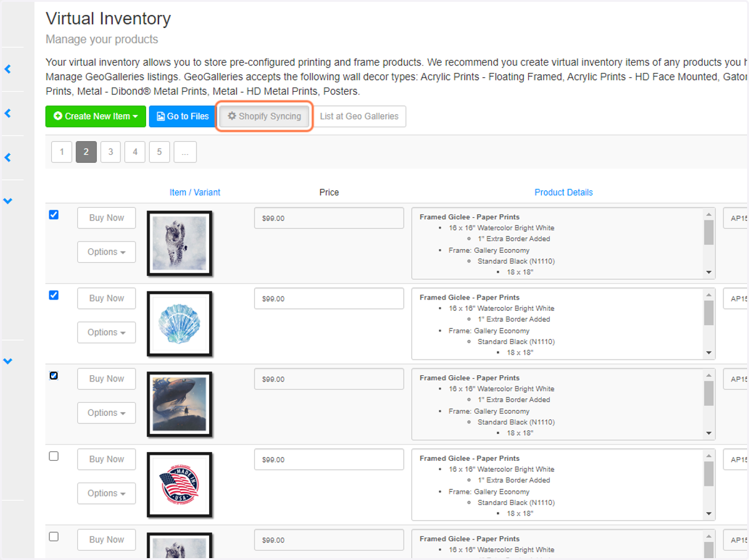Screen dimensions: 749x560
Task: Go to page 4
Action: (135, 152)
